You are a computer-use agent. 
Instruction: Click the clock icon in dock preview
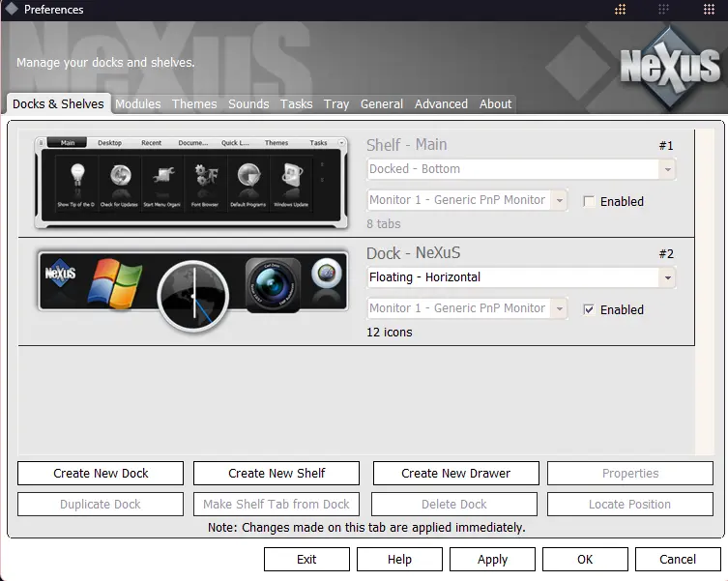193,297
